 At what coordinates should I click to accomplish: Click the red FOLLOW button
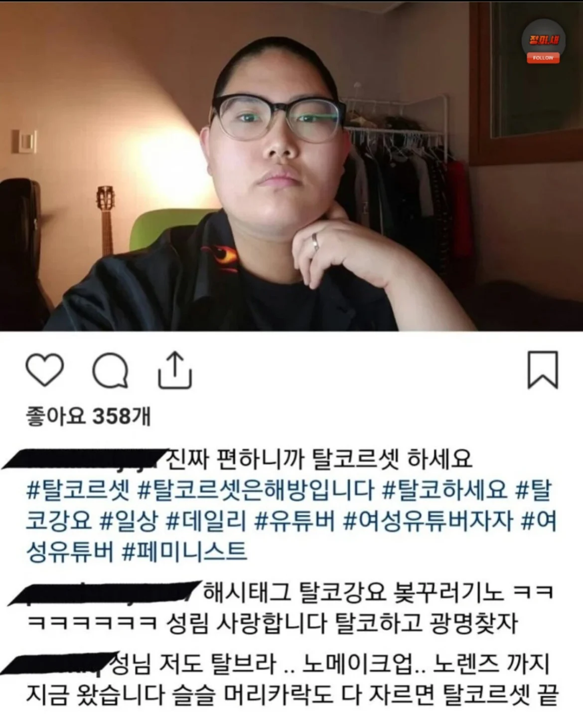tap(543, 58)
